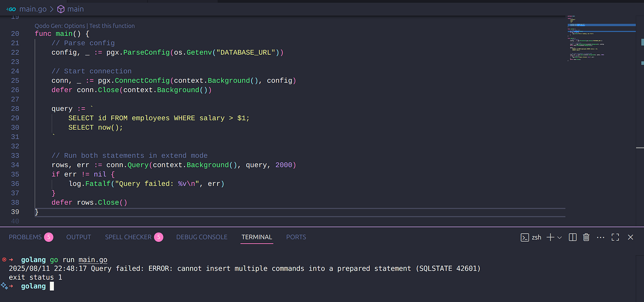644x302 pixels.
Task: Click the SPELL CHECKER count badge 5
Action: click(x=158, y=237)
